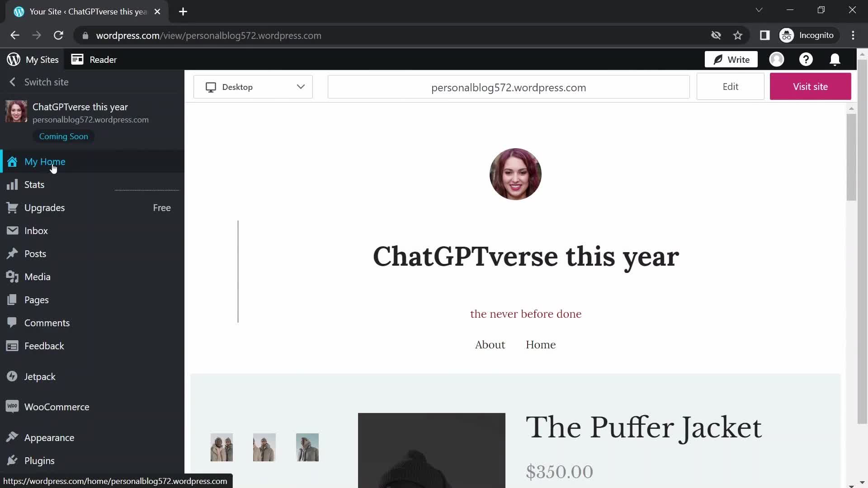
Task: Expand Appearance settings menu
Action: (x=49, y=437)
